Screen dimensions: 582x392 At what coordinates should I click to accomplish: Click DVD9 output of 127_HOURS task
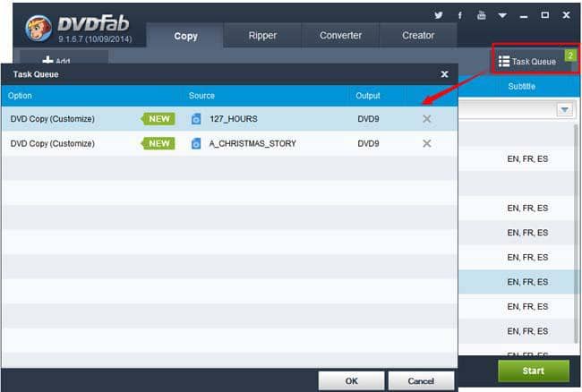[x=368, y=119]
